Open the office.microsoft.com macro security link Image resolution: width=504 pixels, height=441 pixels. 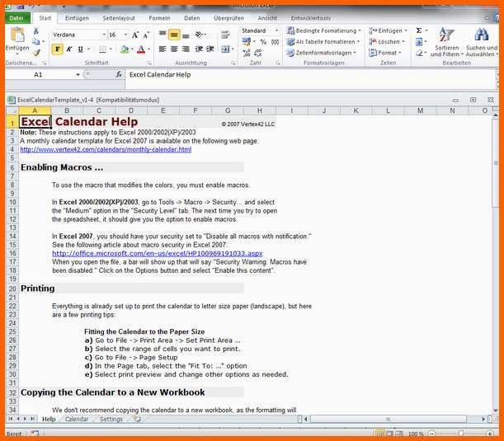point(158,253)
